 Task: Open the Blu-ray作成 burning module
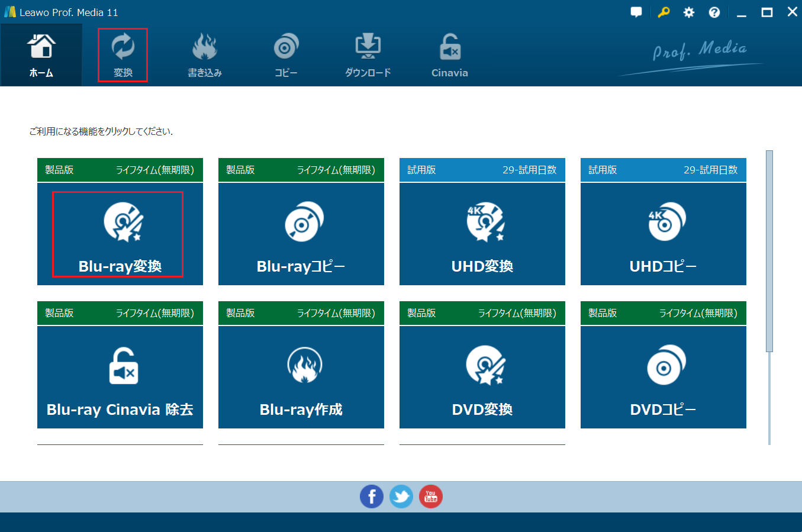click(x=301, y=377)
